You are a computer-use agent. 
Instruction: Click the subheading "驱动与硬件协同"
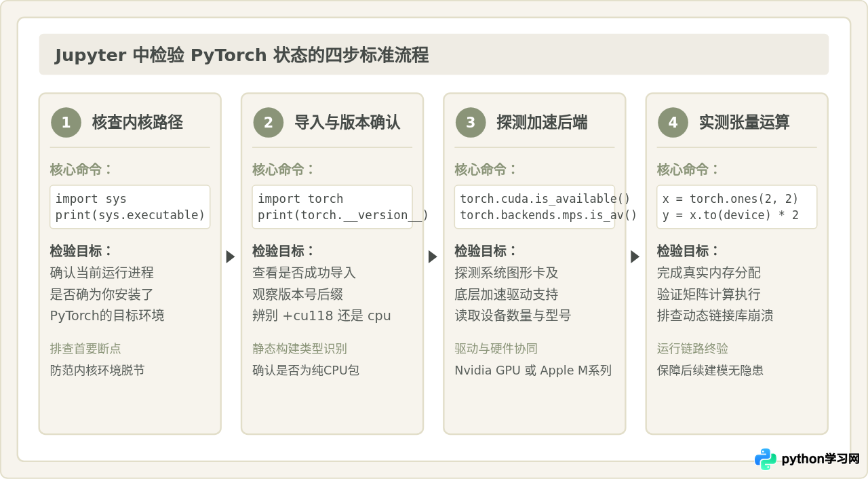point(496,349)
